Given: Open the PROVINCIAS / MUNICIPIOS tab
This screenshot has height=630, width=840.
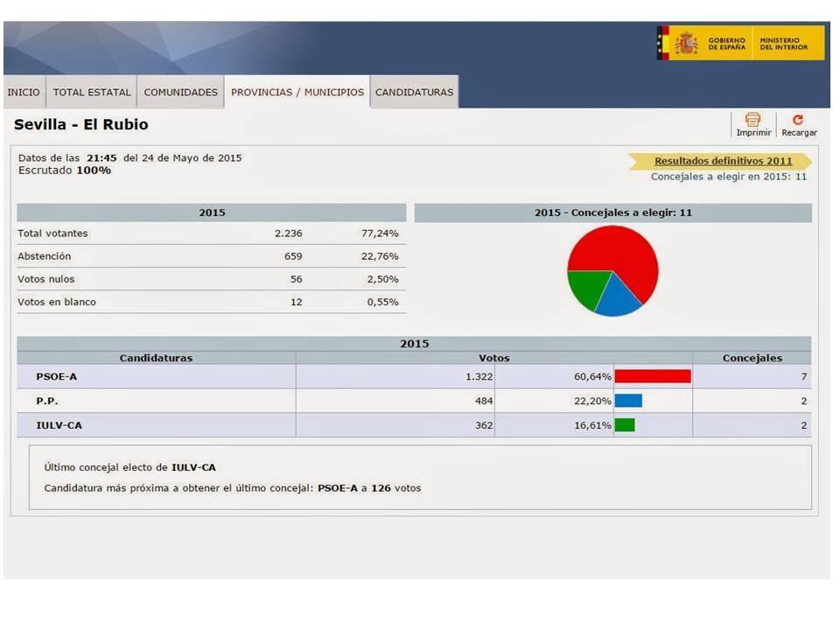Looking at the screenshot, I should 297,92.
